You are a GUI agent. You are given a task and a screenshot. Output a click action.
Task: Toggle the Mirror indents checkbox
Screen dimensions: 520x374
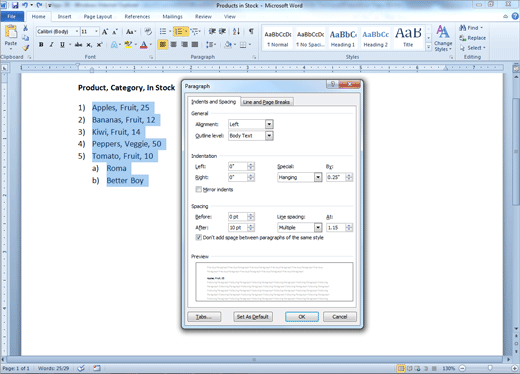[199, 189]
